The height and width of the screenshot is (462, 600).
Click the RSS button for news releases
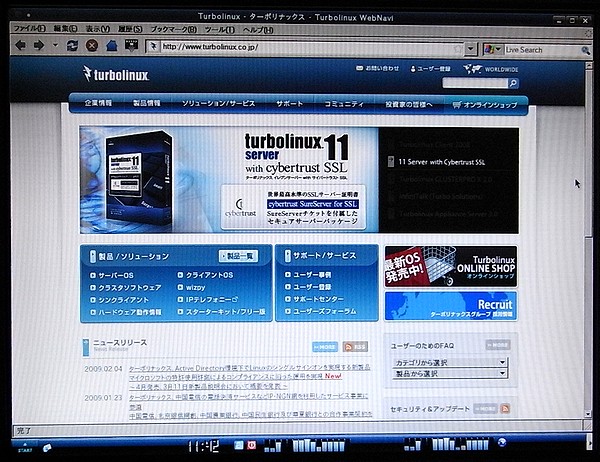pos(355,347)
